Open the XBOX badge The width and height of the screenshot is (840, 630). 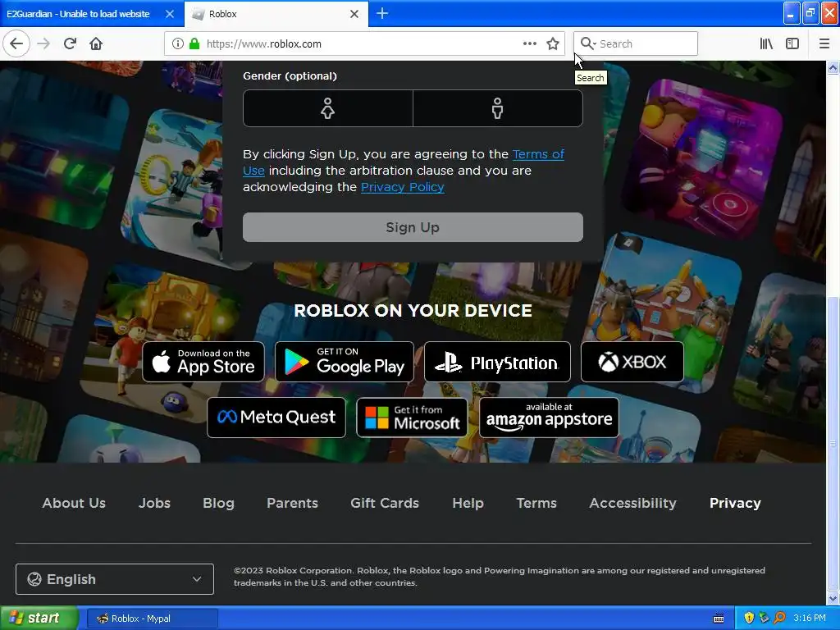tap(632, 362)
